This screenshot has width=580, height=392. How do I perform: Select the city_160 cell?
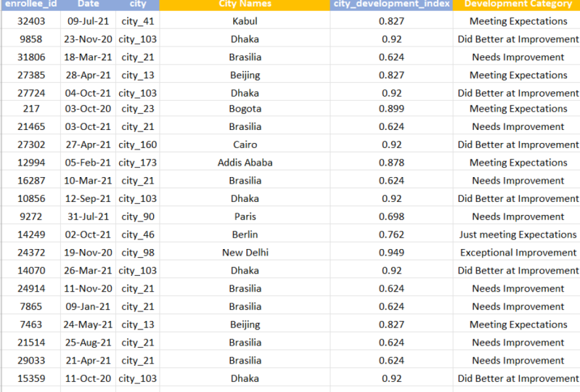[x=138, y=144]
